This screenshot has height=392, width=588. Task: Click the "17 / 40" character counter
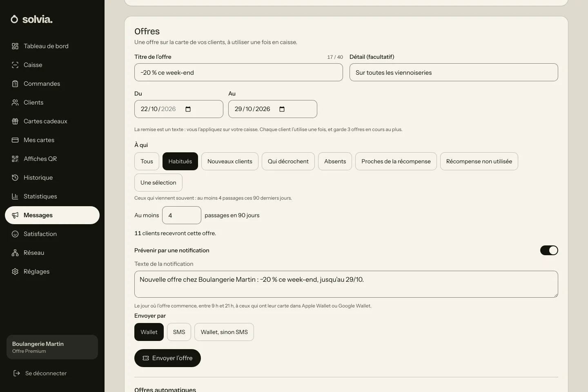(x=335, y=57)
